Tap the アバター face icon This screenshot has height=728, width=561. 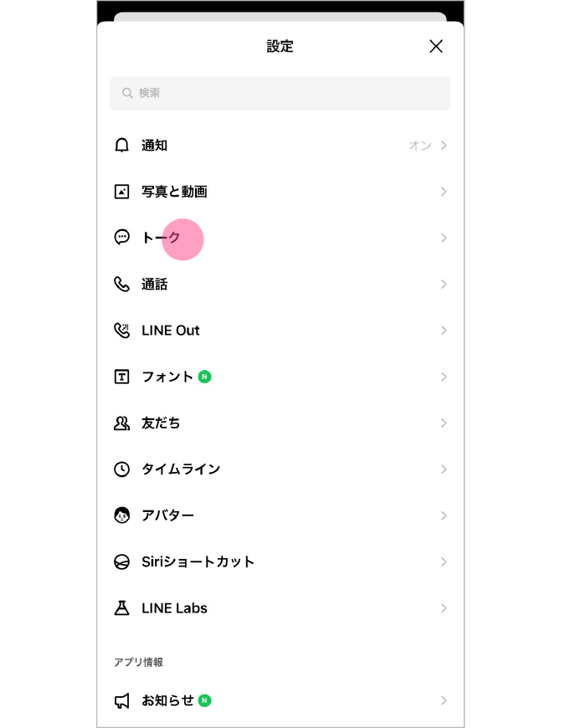(122, 515)
